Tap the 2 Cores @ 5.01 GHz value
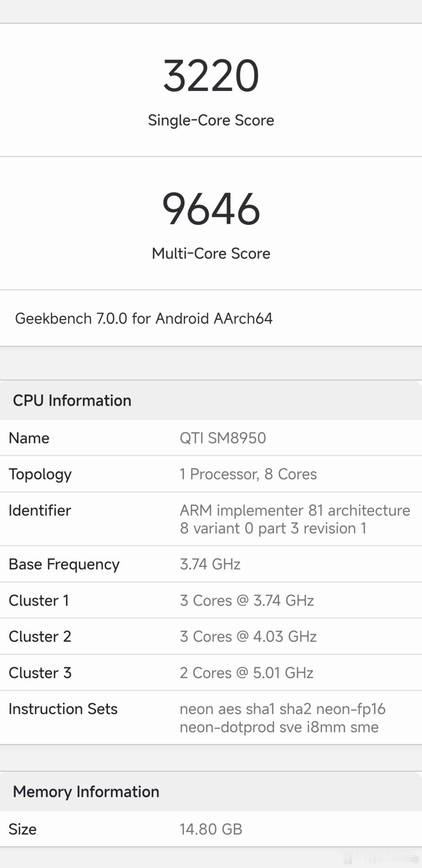This screenshot has width=422, height=868. [247, 673]
